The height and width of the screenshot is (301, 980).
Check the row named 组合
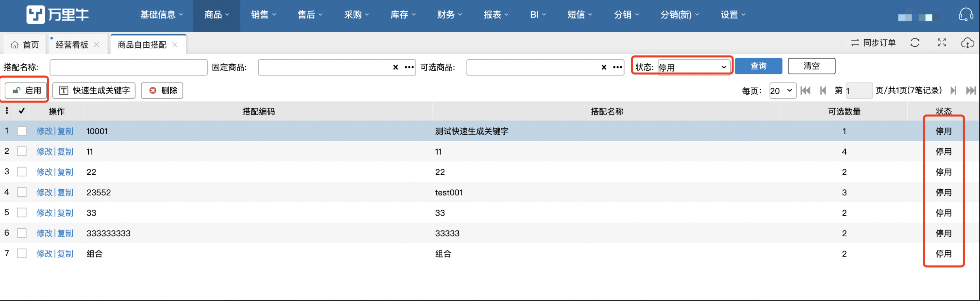22,253
